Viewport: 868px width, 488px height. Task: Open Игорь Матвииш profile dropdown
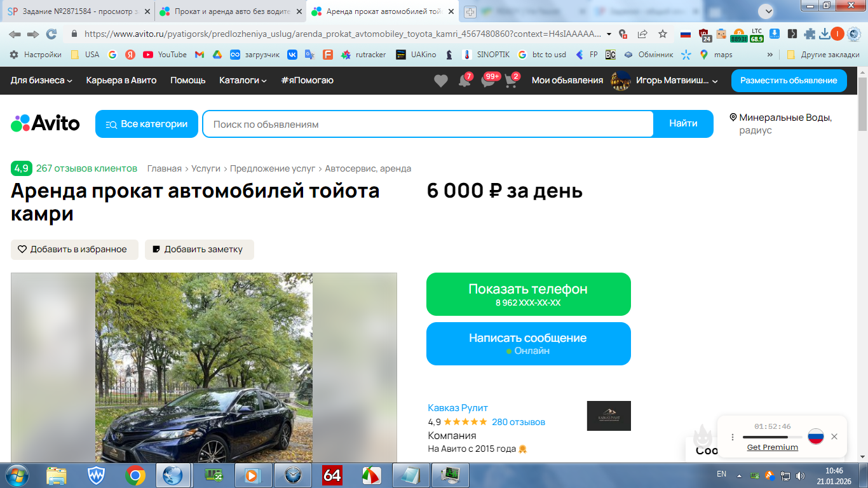pos(664,80)
